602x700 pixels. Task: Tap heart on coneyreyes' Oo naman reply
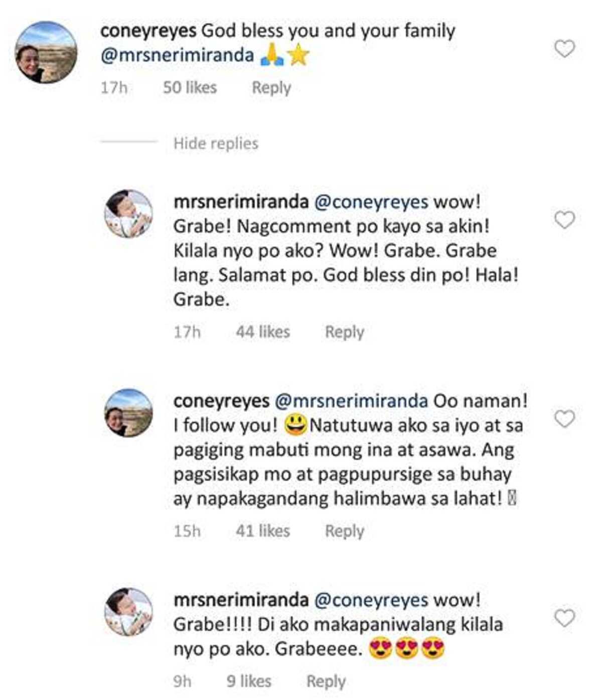click(564, 418)
